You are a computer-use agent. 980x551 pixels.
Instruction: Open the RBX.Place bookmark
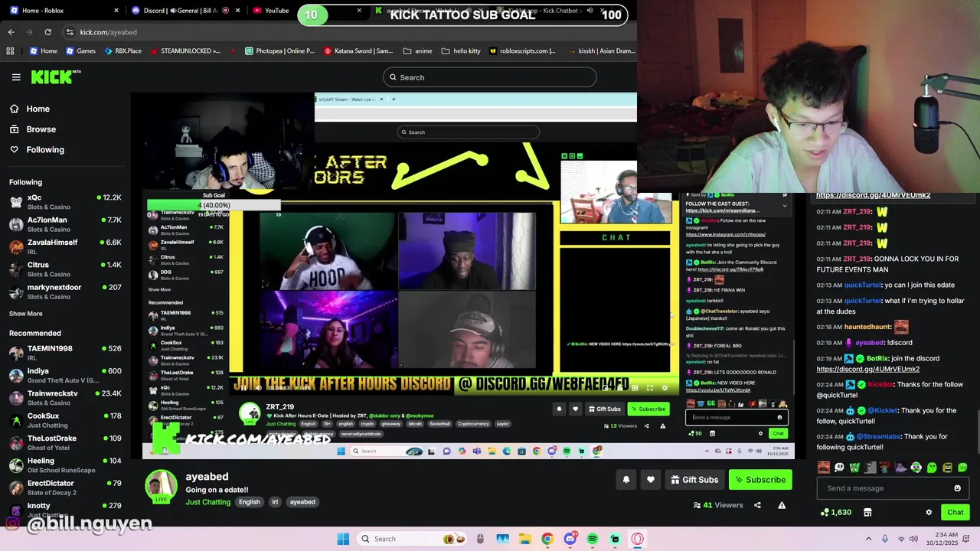point(122,51)
